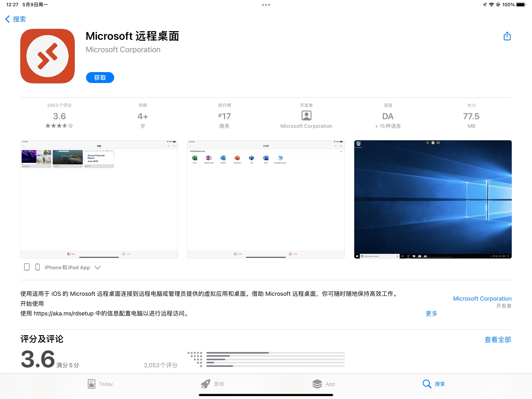Tap the back chevron to 搜索

coord(8,19)
